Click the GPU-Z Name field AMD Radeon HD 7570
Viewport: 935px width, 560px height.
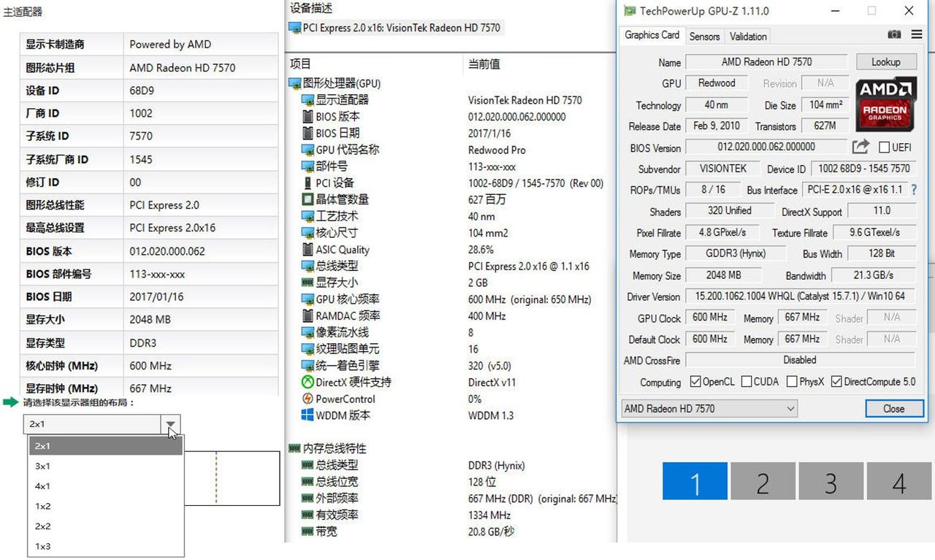pos(766,62)
